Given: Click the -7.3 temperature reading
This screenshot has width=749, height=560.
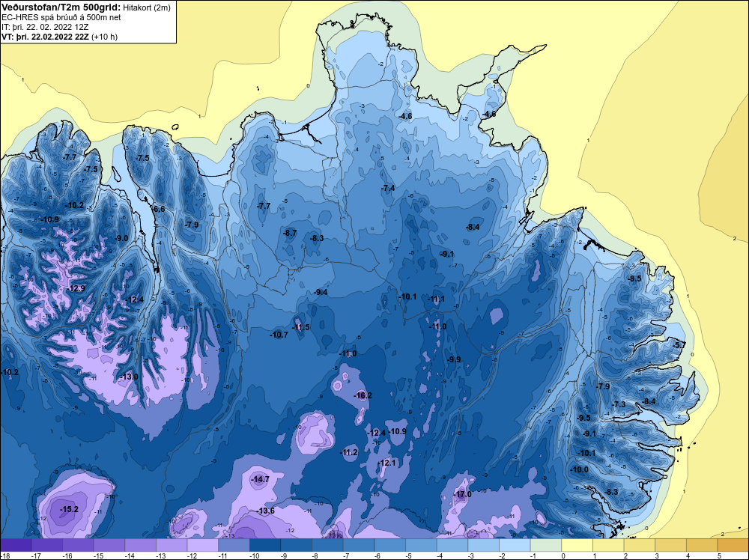Looking at the screenshot, I should coord(619,404).
